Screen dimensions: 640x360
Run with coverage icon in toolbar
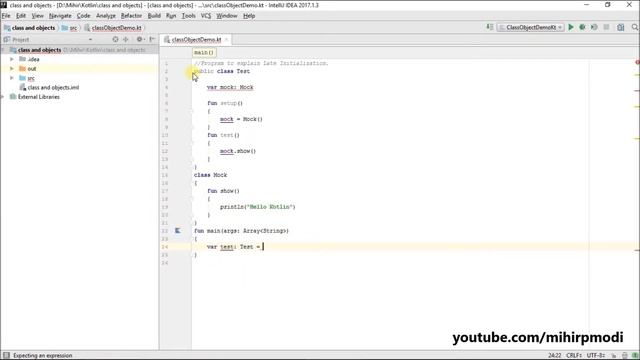(x=594, y=27)
